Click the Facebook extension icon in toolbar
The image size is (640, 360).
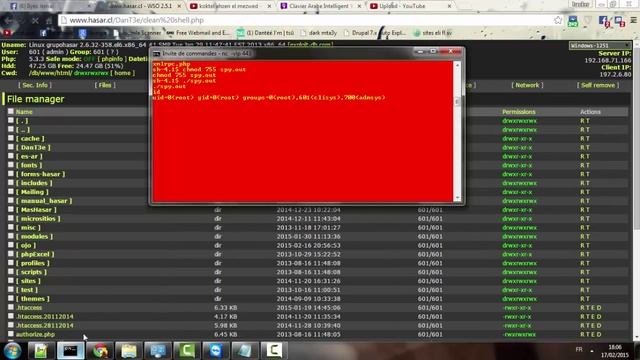(x=604, y=21)
